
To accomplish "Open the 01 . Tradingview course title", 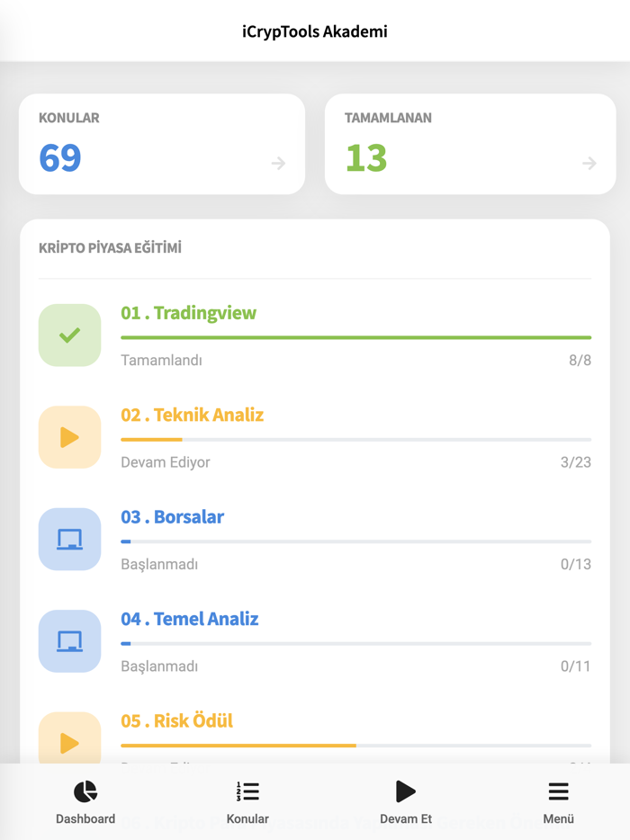I will coord(189,313).
